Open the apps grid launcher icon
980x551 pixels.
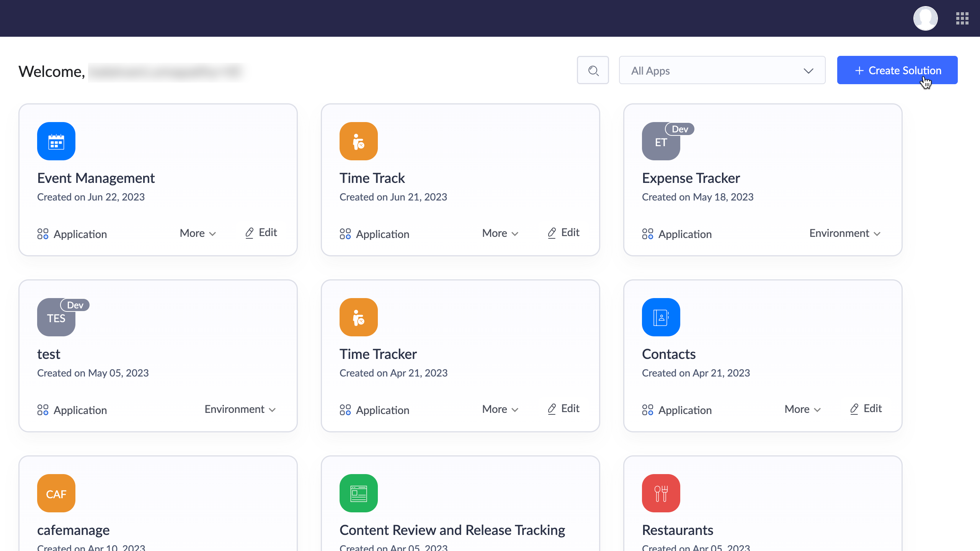(x=962, y=18)
